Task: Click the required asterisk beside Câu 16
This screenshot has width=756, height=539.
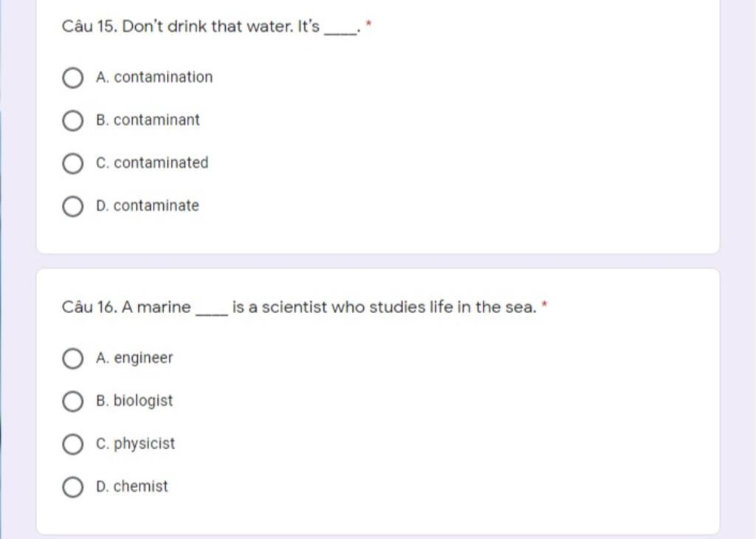Action: coord(545,304)
